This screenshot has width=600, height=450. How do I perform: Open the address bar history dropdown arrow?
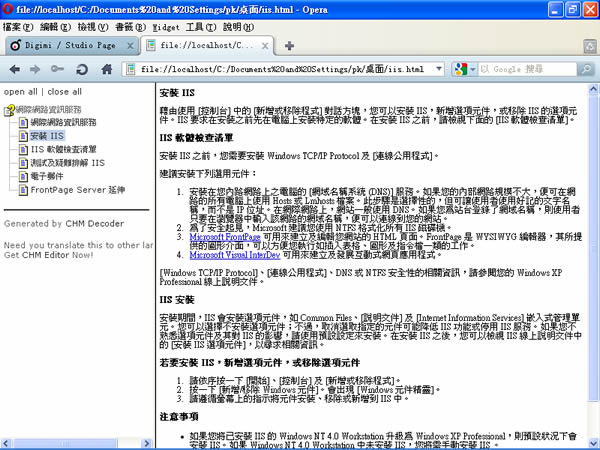(x=439, y=69)
